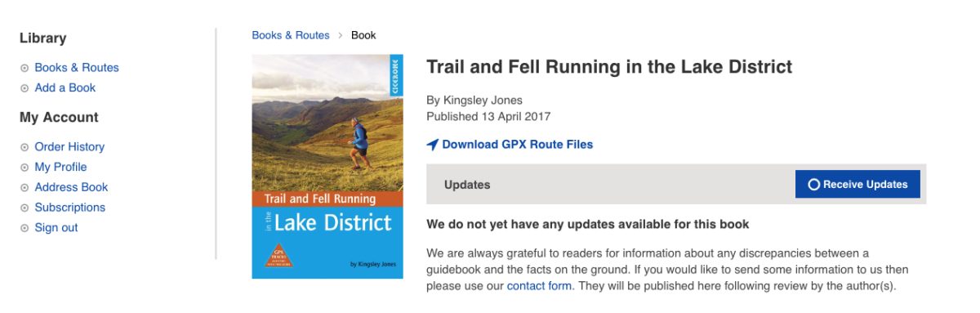Viewport: 980px width, 313px height.
Task: View Subscriptions in My Account
Action: 70,208
